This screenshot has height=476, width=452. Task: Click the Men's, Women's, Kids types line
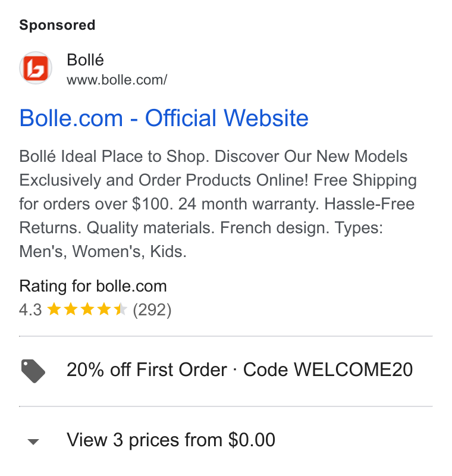(103, 251)
